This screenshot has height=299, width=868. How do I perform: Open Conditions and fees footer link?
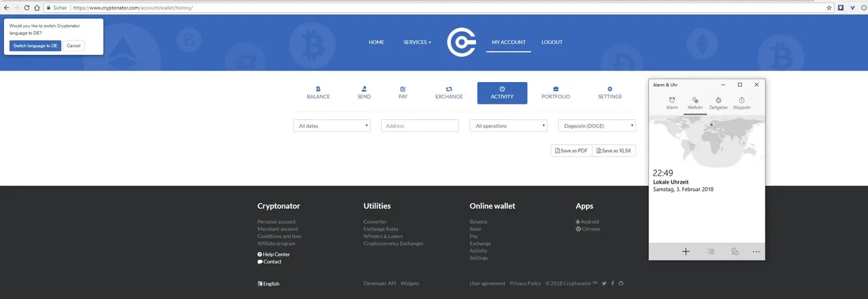pyautogui.click(x=279, y=236)
